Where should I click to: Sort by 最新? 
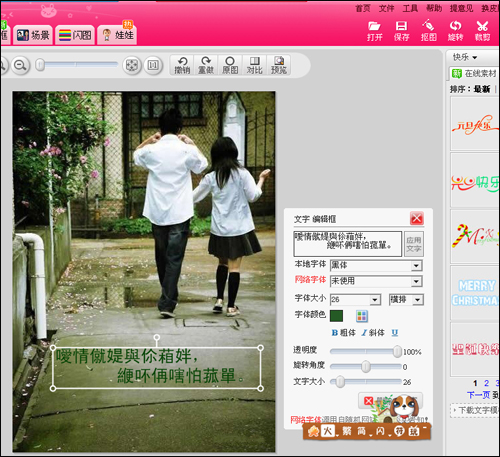482,89
